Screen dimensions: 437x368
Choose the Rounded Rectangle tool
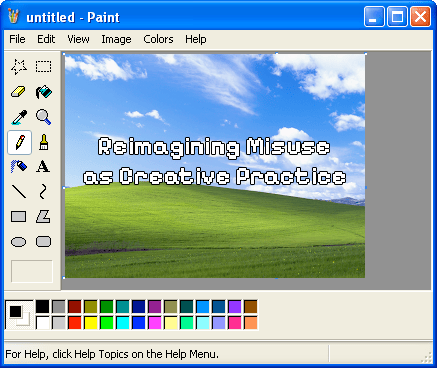[x=44, y=242]
